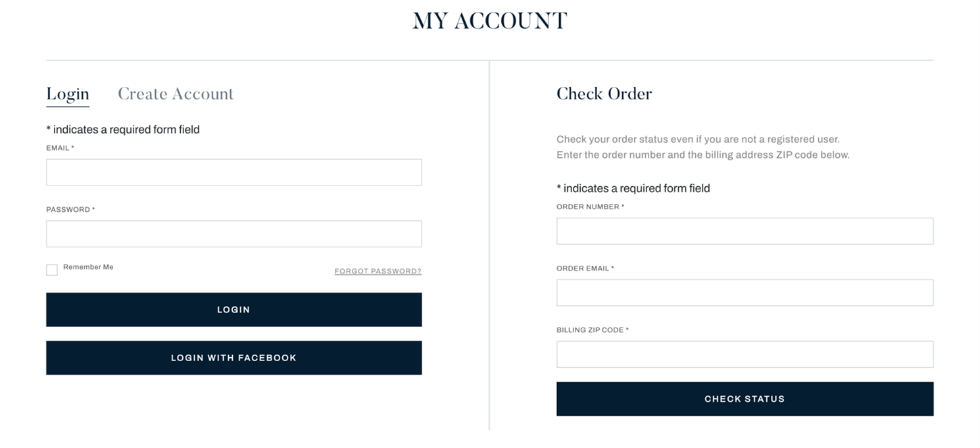Click the ORDER EMAIL field label

[585, 268]
